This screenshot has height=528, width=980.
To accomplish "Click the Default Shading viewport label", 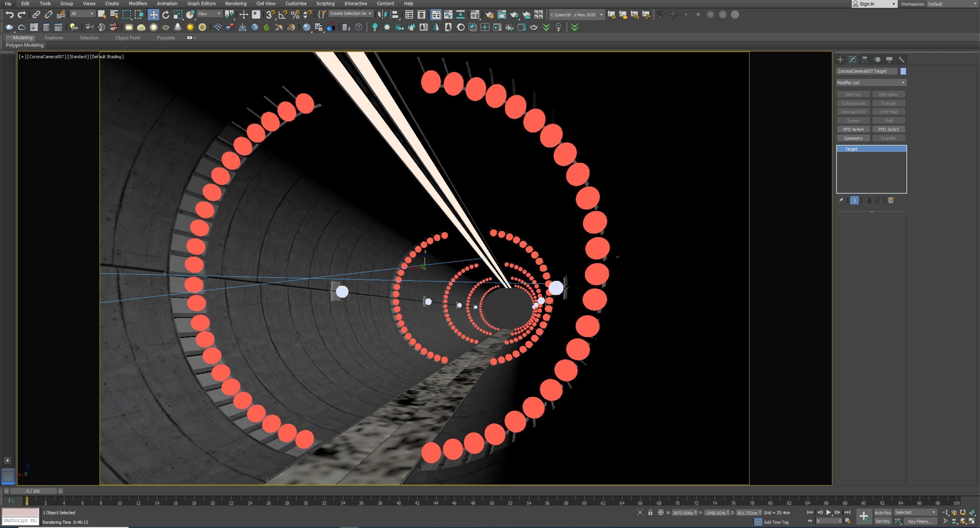I will click(107, 57).
